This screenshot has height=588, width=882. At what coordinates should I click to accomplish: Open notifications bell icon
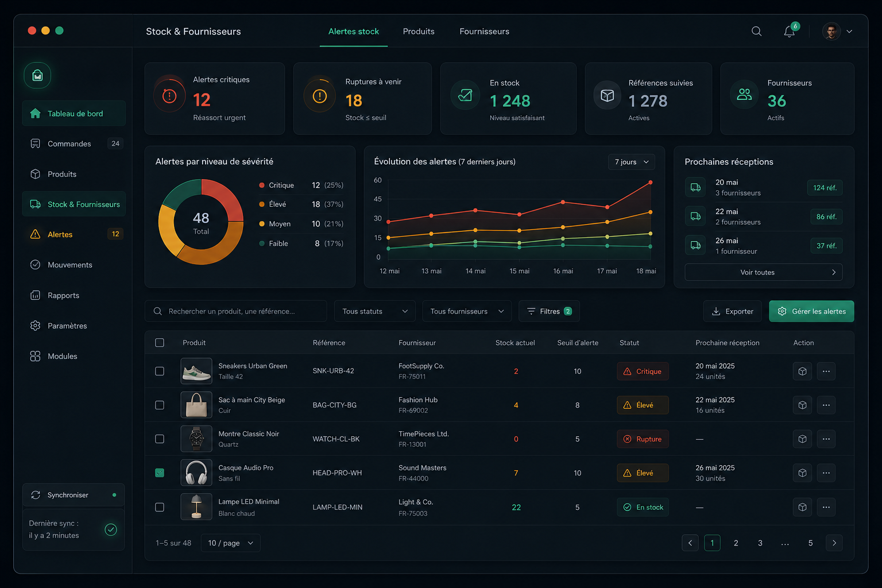(x=790, y=32)
